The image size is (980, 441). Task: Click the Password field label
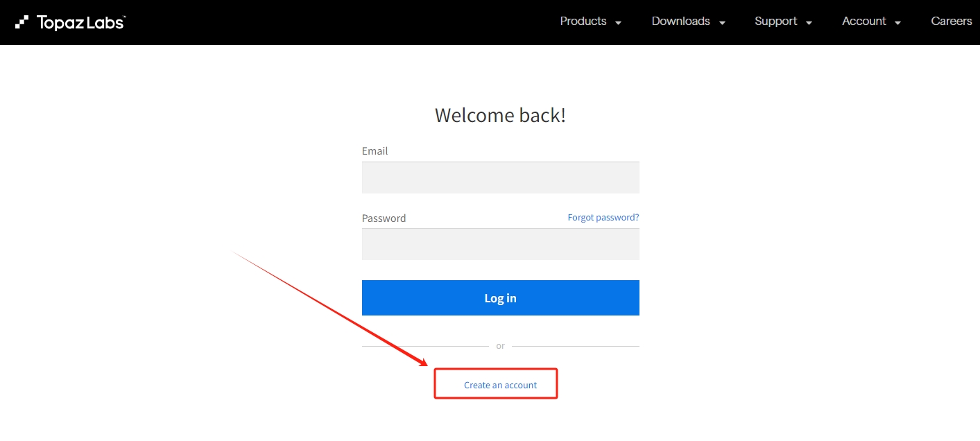pos(384,218)
